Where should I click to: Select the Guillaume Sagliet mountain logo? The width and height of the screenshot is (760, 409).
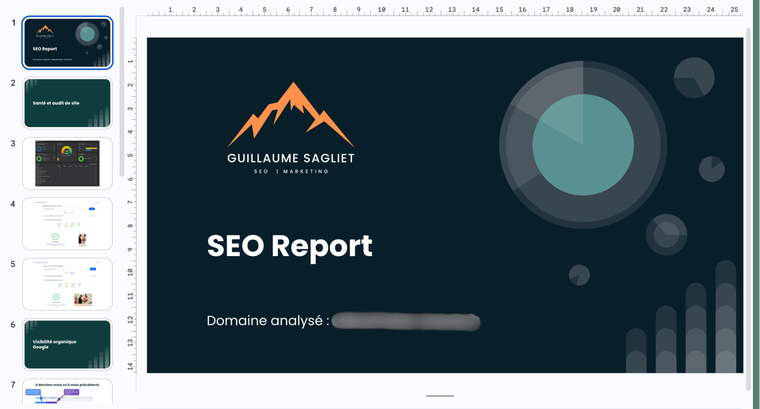click(x=291, y=128)
